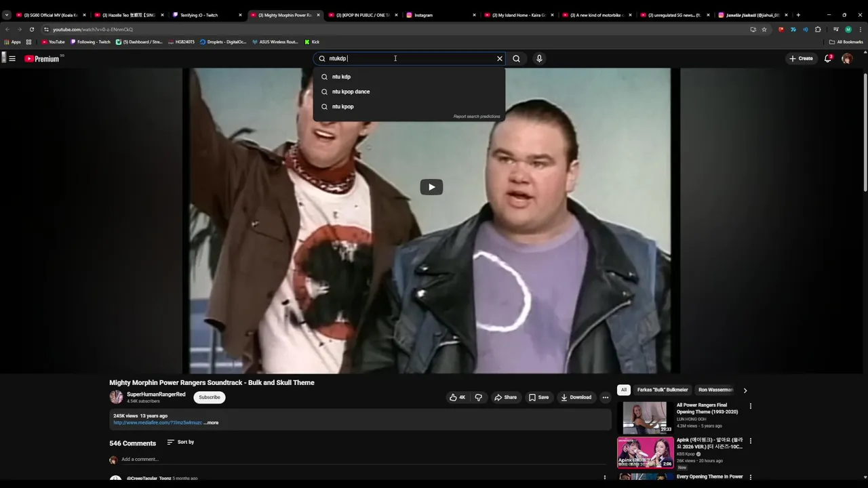Open the YouTube guide hamburger menu
Image resolution: width=868 pixels, height=488 pixels.
click(12, 58)
